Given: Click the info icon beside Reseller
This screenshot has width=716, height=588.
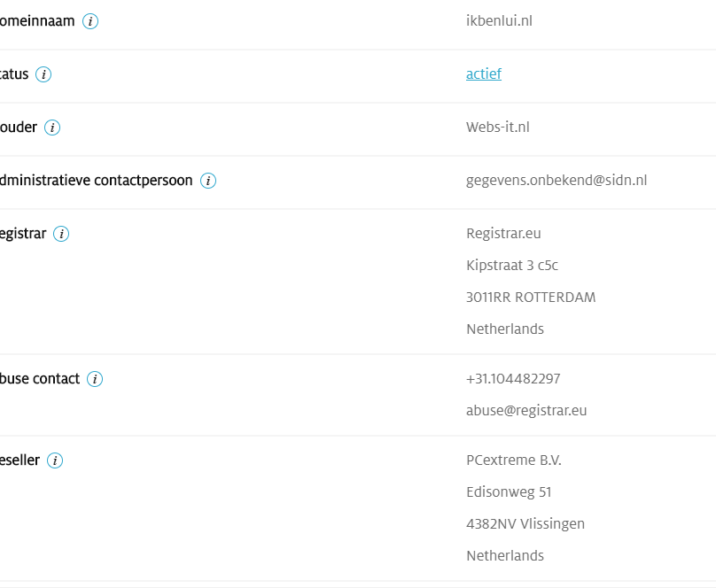Looking at the screenshot, I should coord(55,460).
